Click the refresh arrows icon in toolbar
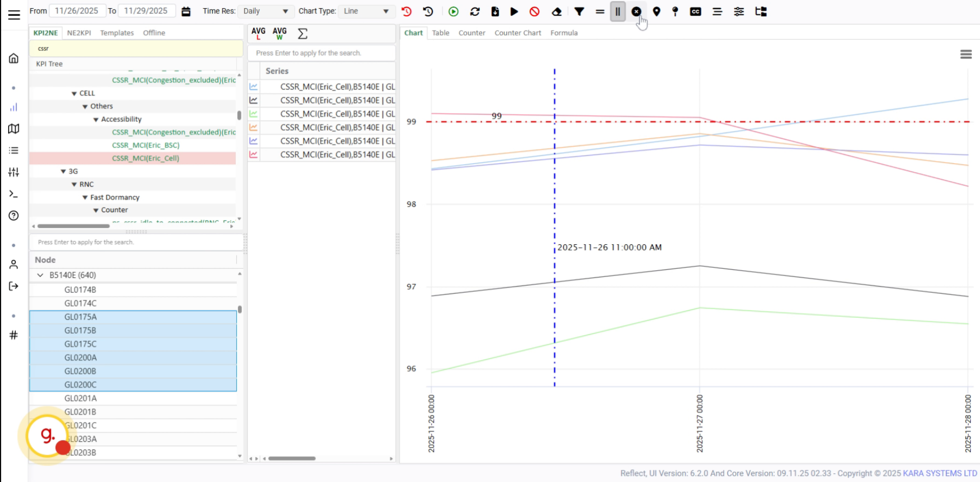The width and height of the screenshot is (980, 482). 475,11
